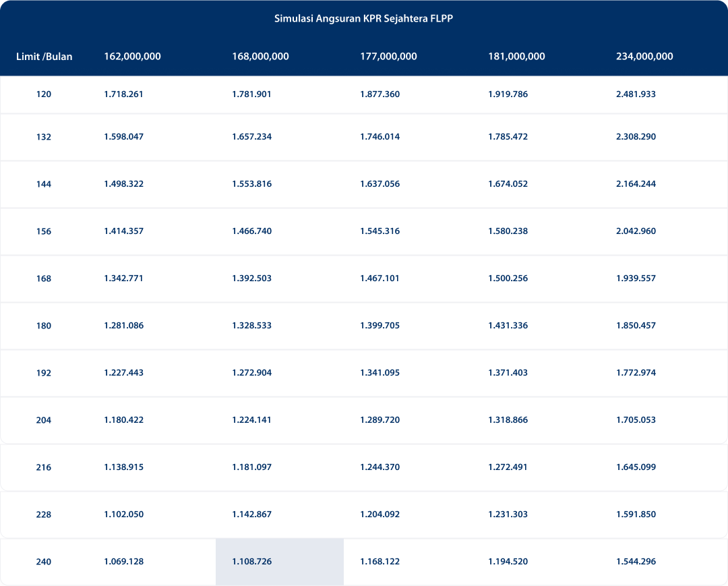
Task: Select the figure 1.341.095
Action: [380, 373]
